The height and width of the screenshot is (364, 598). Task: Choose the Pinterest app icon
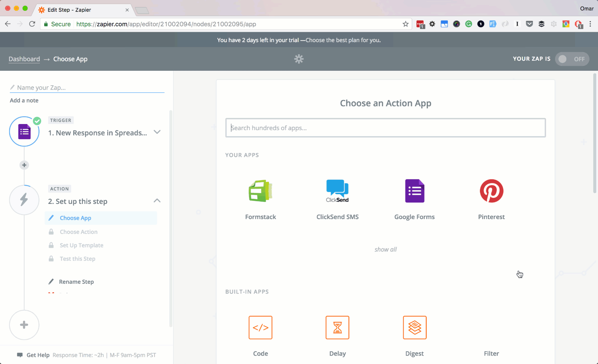(491, 191)
